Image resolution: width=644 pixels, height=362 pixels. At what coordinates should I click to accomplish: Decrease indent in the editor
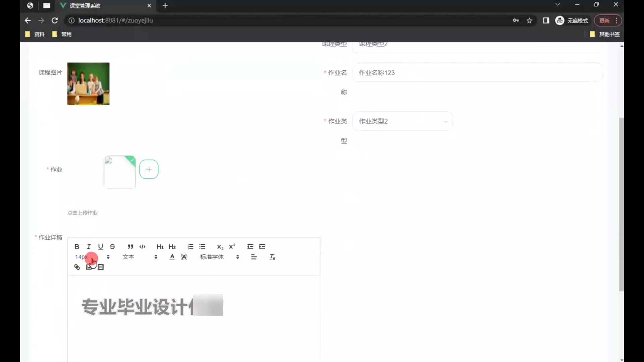250,247
